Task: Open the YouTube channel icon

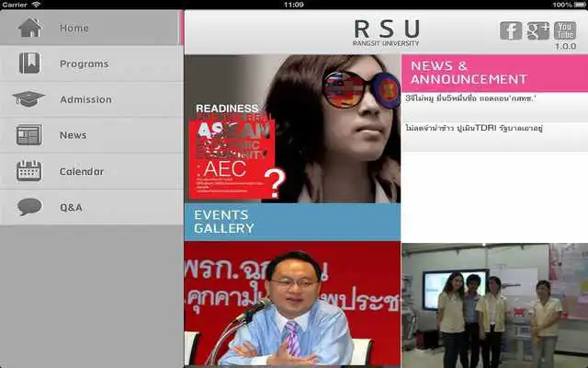Action: pos(565,30)
